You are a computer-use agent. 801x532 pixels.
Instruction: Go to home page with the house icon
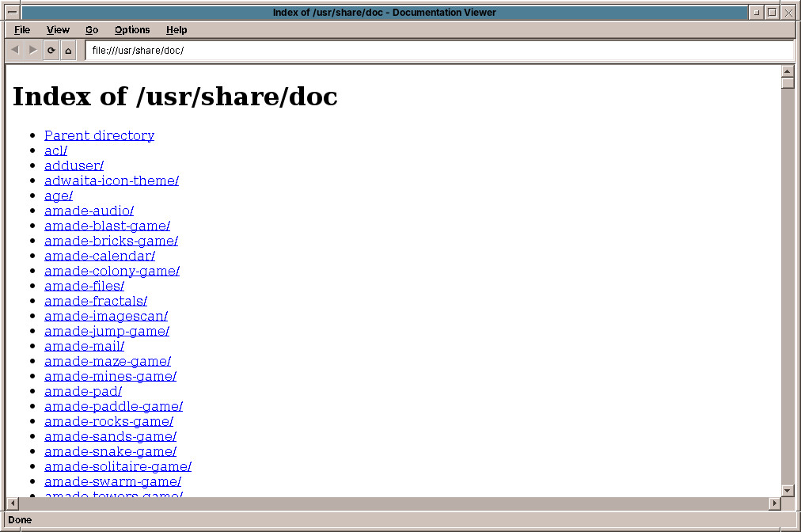(68, 50)
